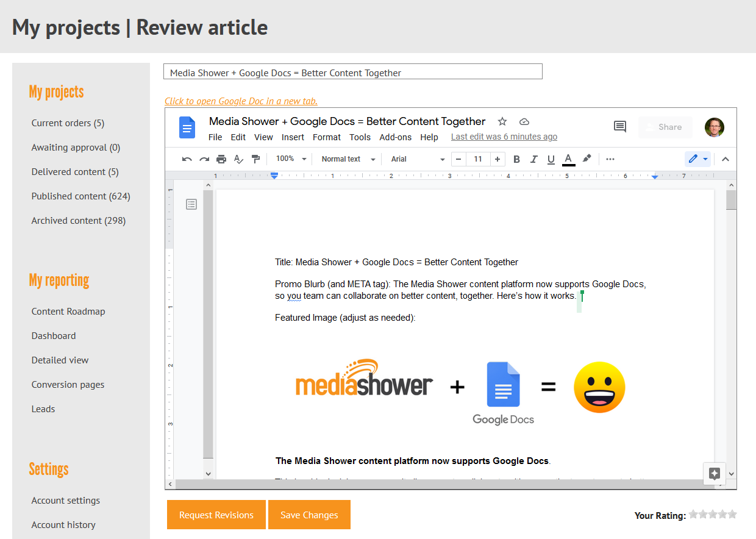This screenshot has height=539, width=756.
Task: Click the Explore button in document corner
Action: [x=715, y=473]
